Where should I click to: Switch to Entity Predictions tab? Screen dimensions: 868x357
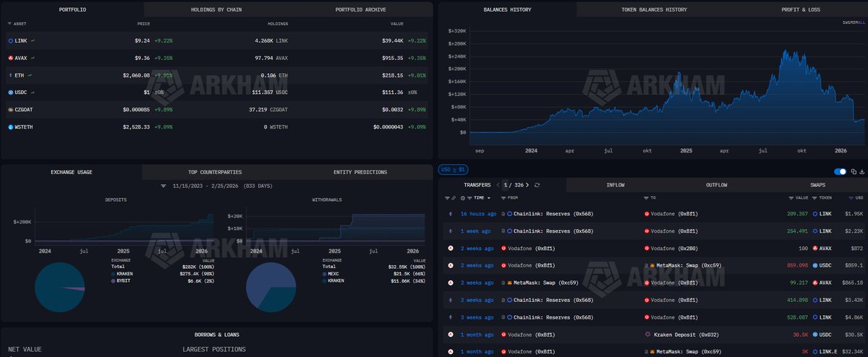[360, 172]
